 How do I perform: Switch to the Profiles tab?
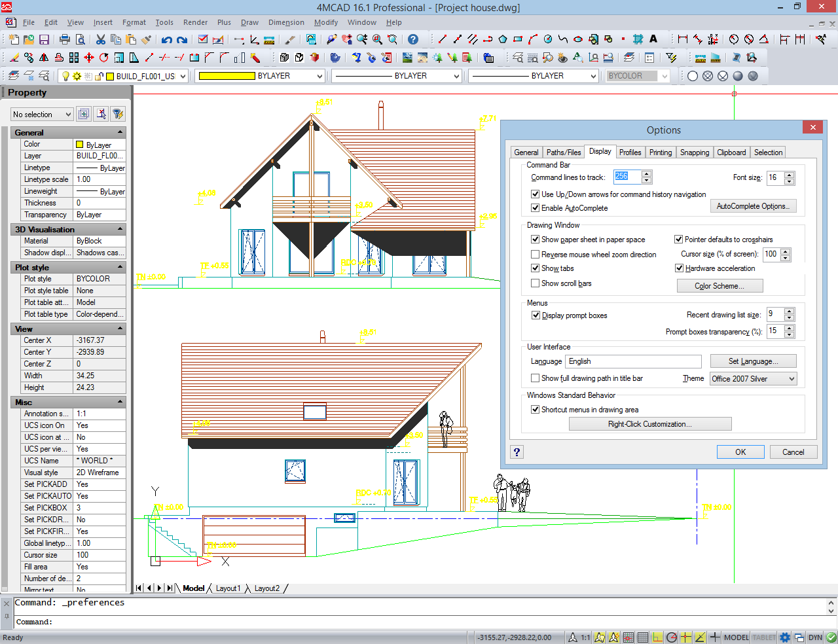click(x=630, y=152)
